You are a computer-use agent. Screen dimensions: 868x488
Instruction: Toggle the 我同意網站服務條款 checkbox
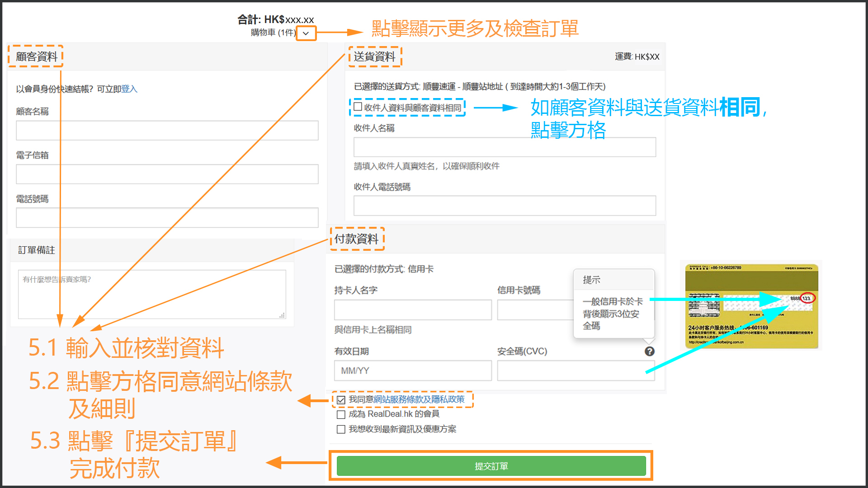pyautogui.click(x=341, y=400)
